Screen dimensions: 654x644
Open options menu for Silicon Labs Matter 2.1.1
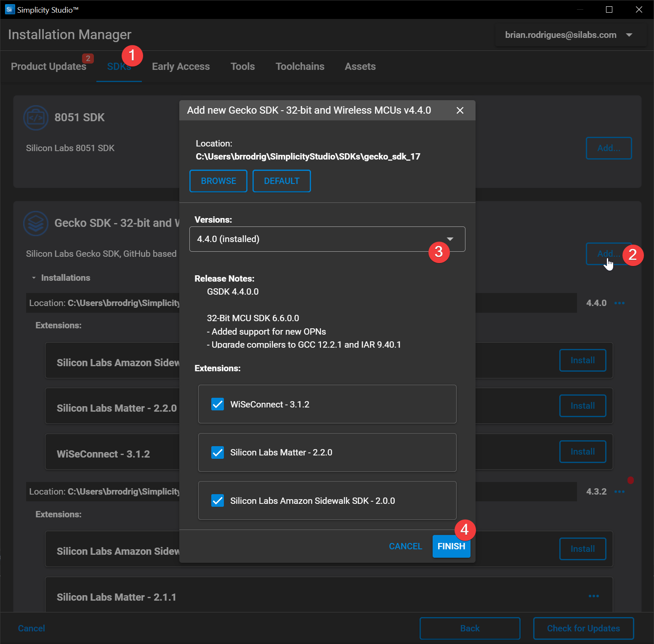coord(594,596)
